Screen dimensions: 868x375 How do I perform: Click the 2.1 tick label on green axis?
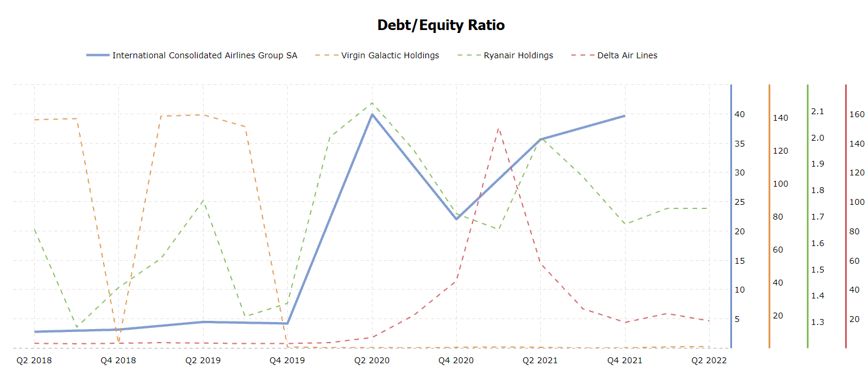(x=818, y=111)
